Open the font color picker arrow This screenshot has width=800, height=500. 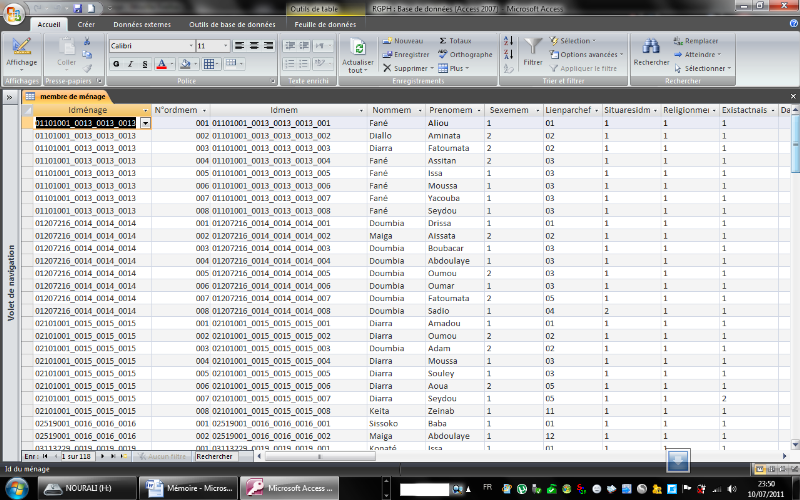click(x=173, y=64)
